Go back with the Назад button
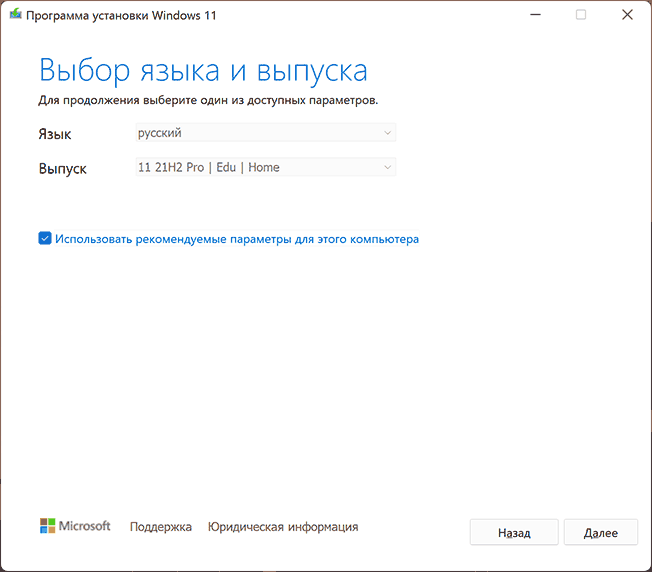The width and height of the screenshot is (652, 572). 514,532
